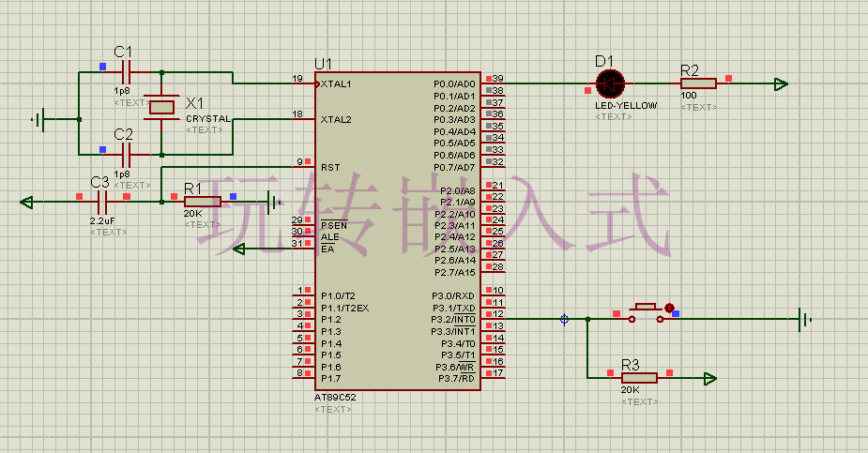The image size is (868, 453).
Task: Click the power terminal arrow on EA pin
Action: (x=238, y=249)
